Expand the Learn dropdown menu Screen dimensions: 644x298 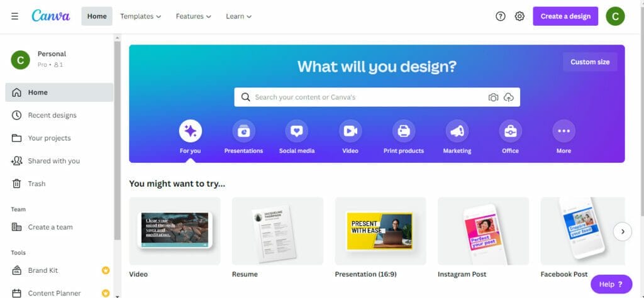[238, 16]
